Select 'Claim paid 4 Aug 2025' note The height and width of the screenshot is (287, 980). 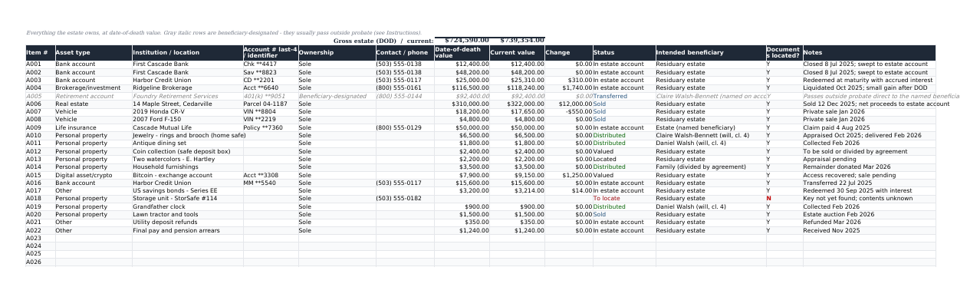pos(869,127)
